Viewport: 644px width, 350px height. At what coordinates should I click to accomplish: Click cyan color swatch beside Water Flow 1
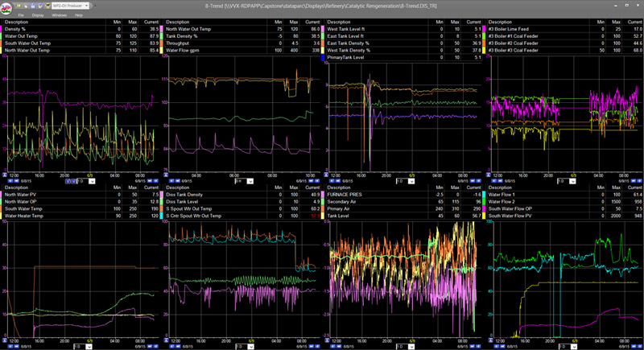[485, 195]
